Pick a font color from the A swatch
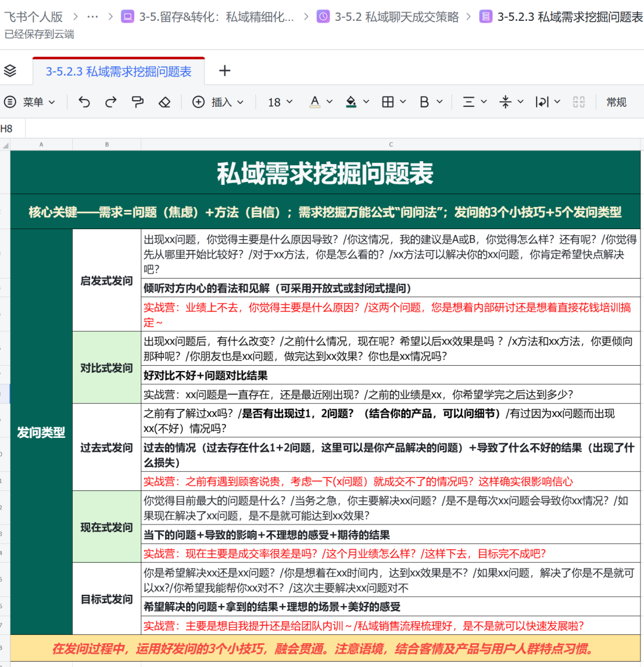The image size is (644, 667). [314, 102]
